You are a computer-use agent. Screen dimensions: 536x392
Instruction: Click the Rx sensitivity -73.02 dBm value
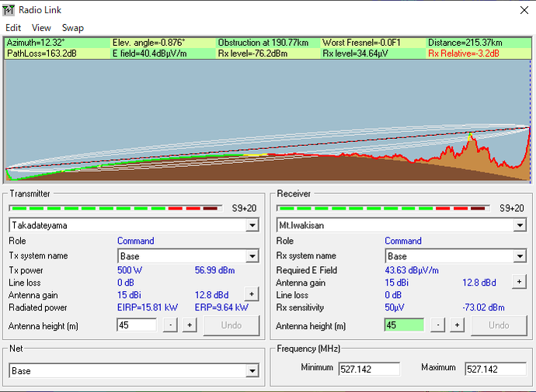pyautogui.click(x=483, y=307)
